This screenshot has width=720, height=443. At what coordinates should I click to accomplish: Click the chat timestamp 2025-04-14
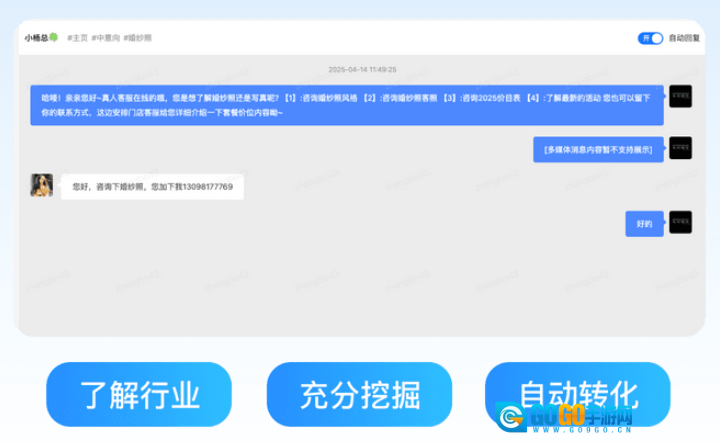tap(362, 70)
